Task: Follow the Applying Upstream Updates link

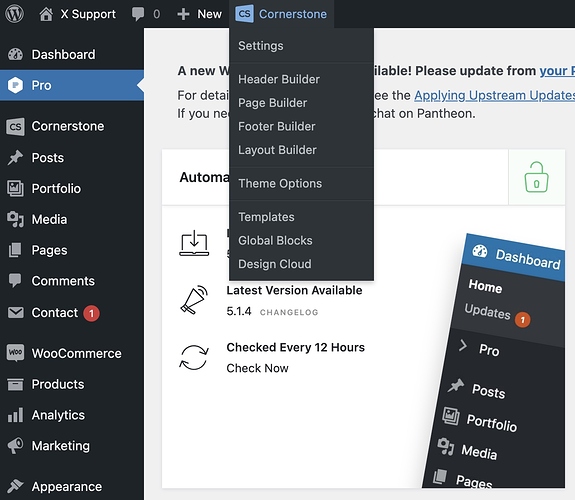Action: click(494, 95)
